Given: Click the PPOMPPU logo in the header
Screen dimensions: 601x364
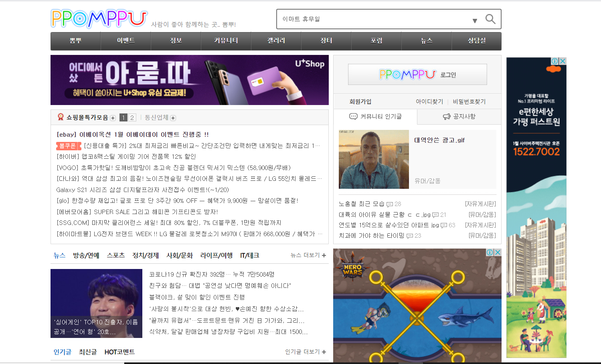Looking at the screenshot, I should 99,18.
